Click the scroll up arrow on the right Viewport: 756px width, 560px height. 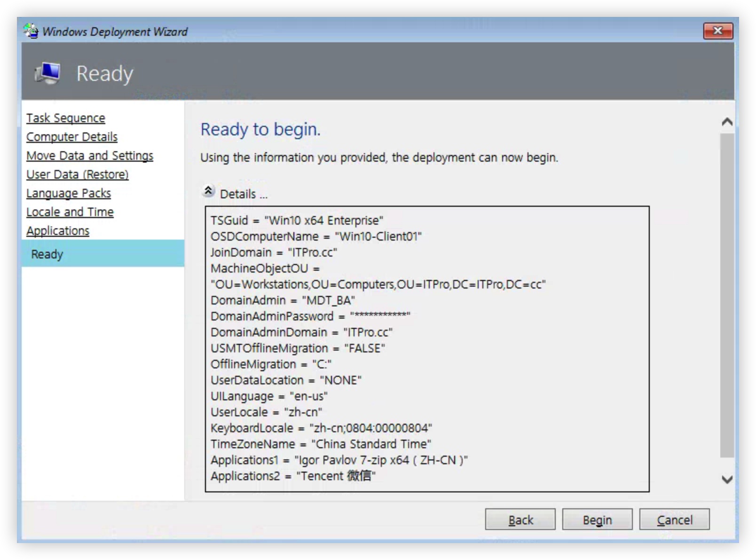726,122
